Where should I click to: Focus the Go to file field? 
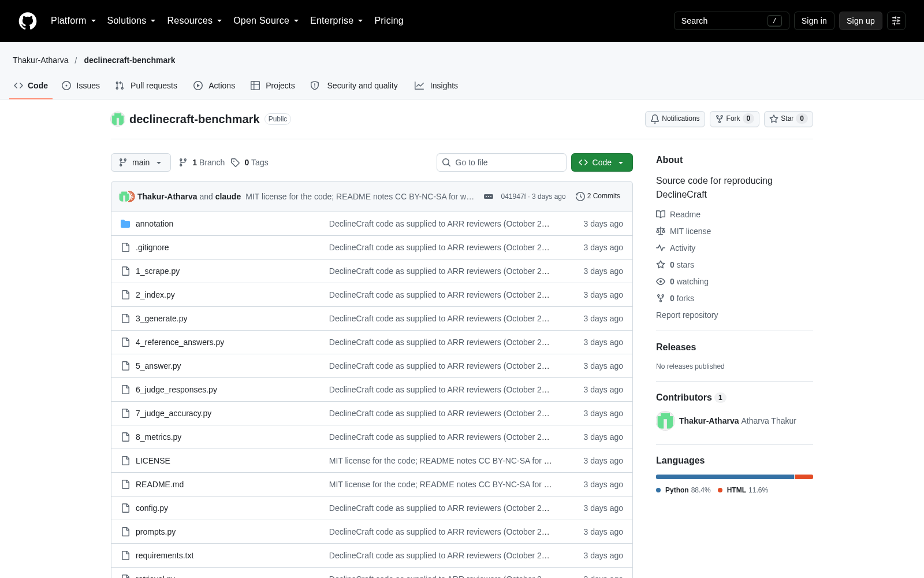coord(501,162)
